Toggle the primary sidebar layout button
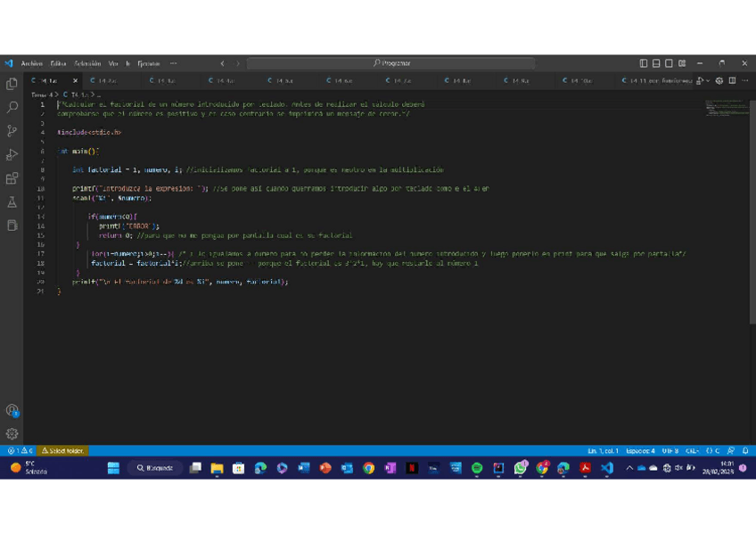The width and height of the screenshot is (756, 534). click(x=644, y=63)
